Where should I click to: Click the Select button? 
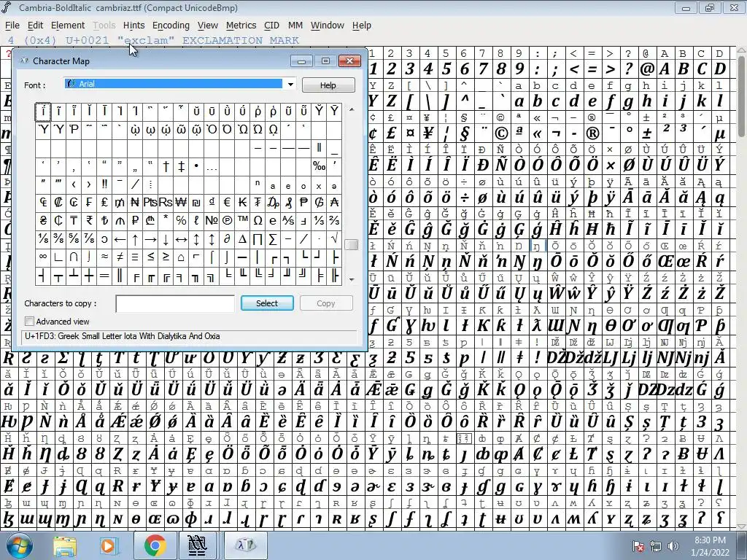click(267, 303)
